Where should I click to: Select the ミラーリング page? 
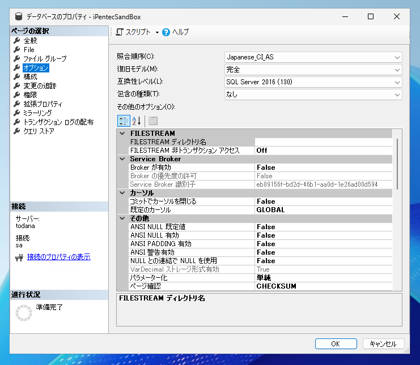(x=37, y=113)
